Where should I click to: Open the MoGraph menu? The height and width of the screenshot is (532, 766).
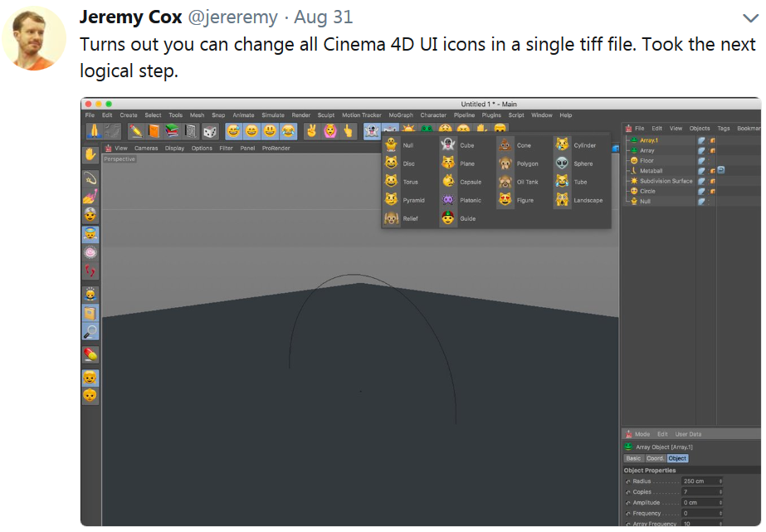tap(401, 115)
